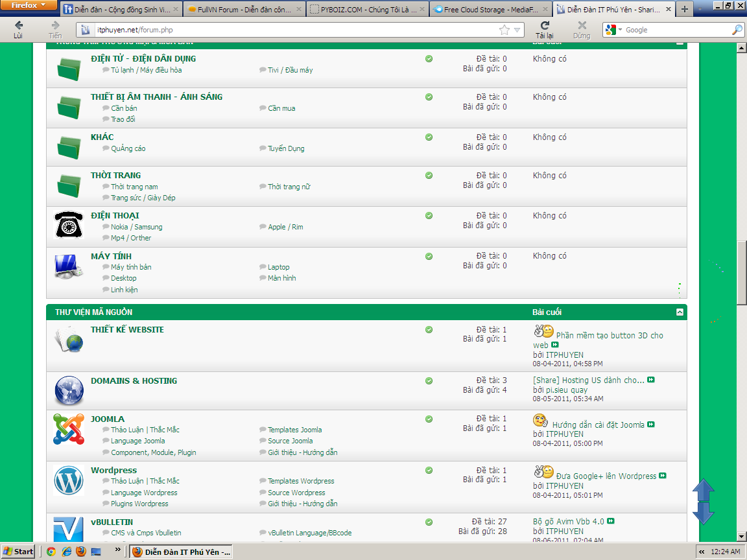This screenshot has height=560, width=747.
Task: Click the vBulletin forum logo icon
Action: [69, 528]
